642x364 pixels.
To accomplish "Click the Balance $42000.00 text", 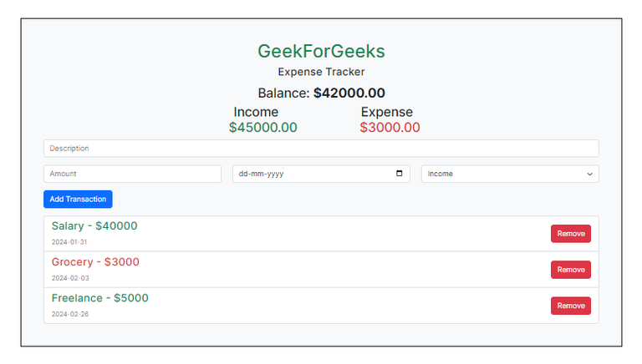I will click(321, 94).
